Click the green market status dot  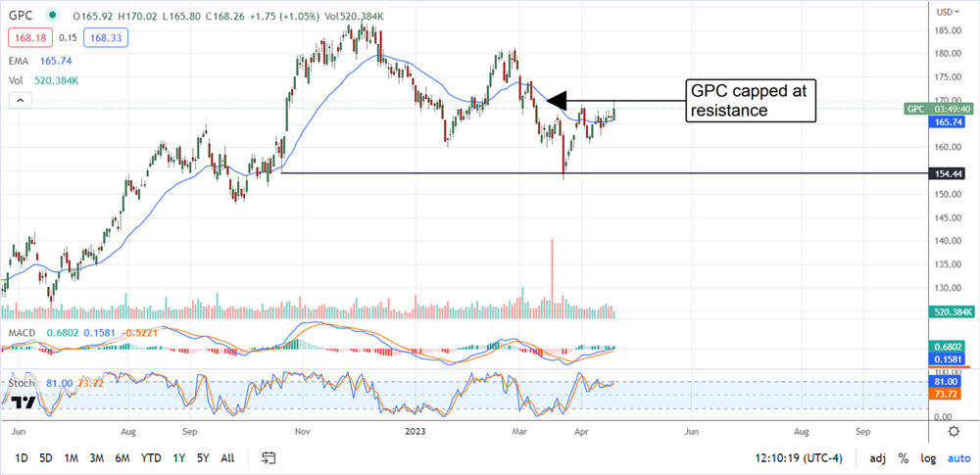click(53, 15)
